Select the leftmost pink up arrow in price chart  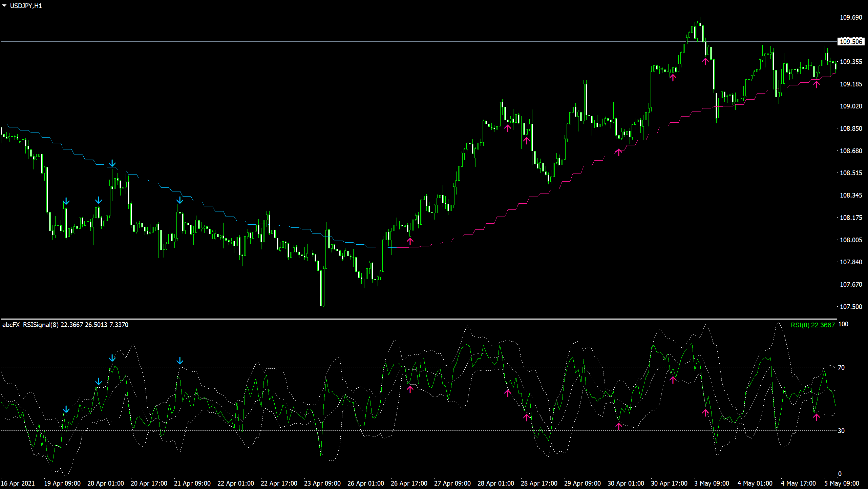click(410, 241)
